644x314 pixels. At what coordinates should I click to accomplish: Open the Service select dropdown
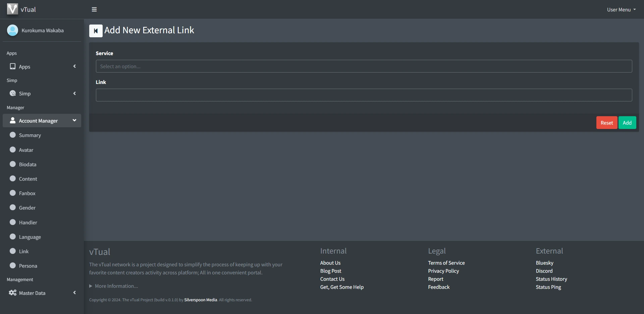(x=364, y=66)
